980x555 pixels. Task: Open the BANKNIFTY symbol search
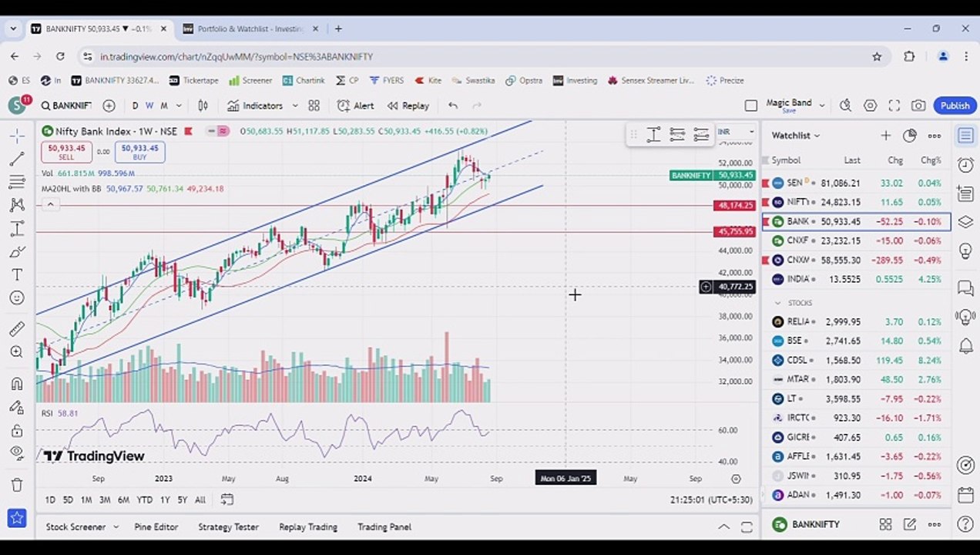66,106
